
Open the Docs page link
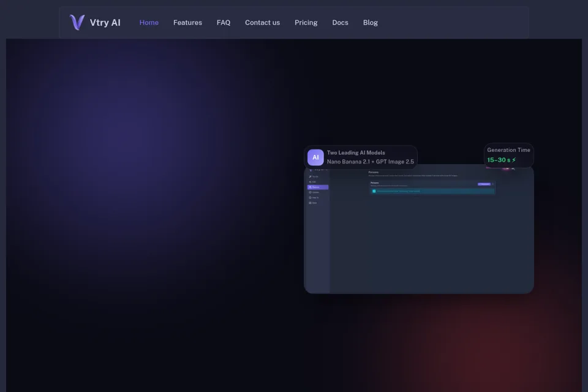coord(340,23)
